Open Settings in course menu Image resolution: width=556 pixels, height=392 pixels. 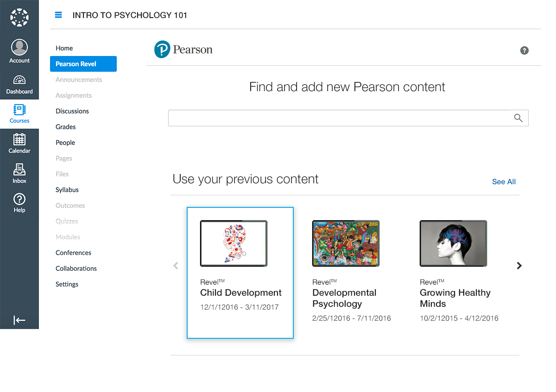[x=67, y=284]
